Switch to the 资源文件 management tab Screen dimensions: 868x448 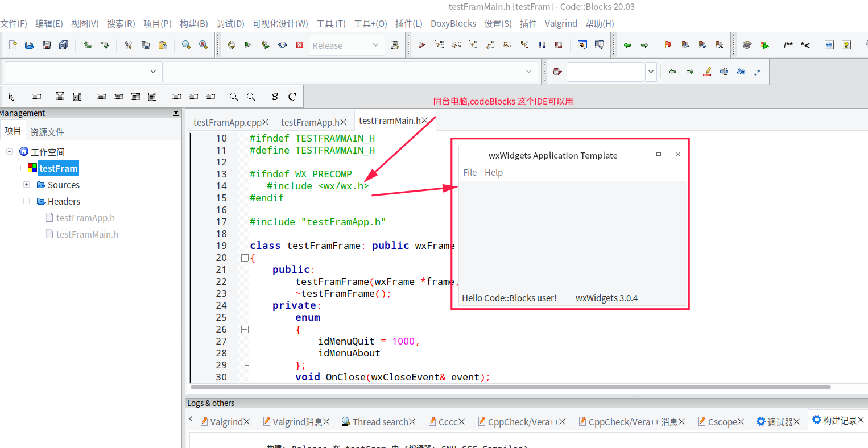[x=47, y=132]
